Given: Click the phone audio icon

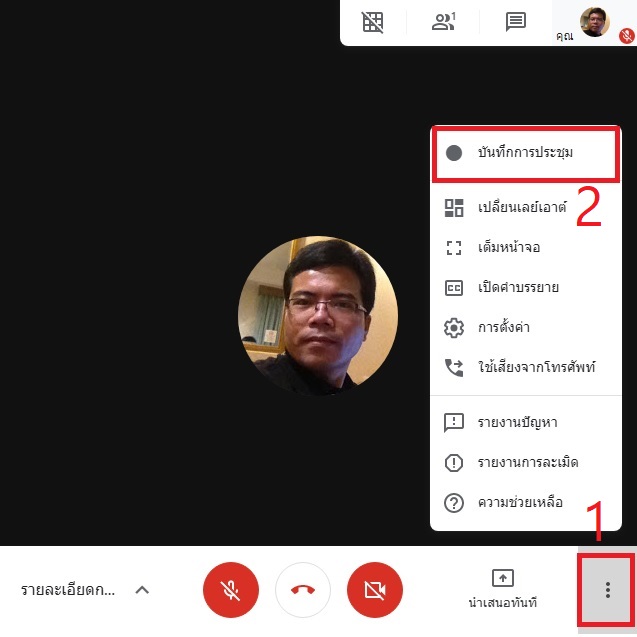Looking at the screenshot, I should click(x=454, y=368).
